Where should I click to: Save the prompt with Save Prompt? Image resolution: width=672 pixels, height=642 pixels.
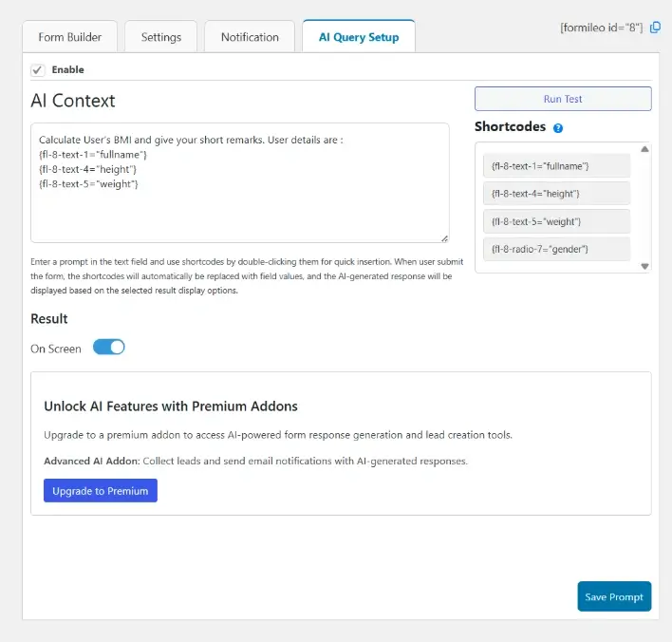(x=614, y=596)
